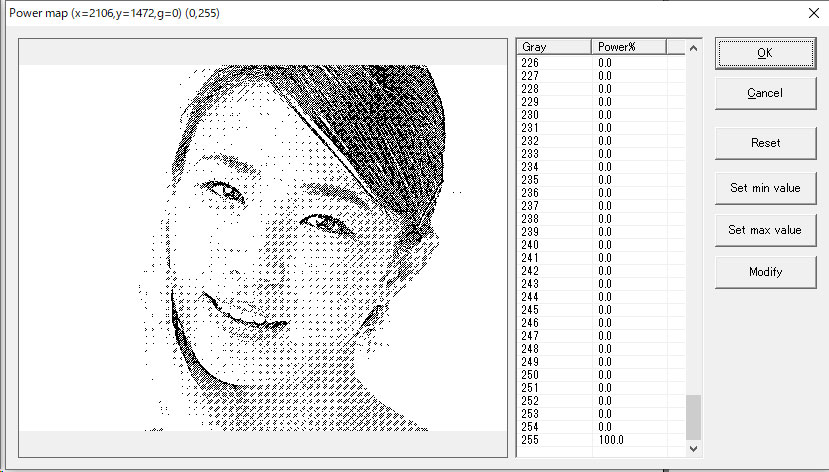This screenshot has height=472, width=829.
Task: Select gray level row 244
Action: [601, 297]
